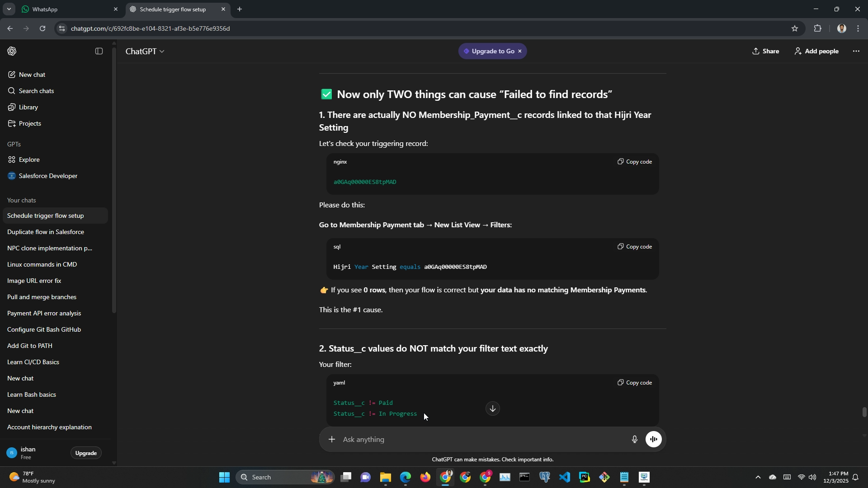
Task: Start voice mode with waveform button
Action: point(654,439)
